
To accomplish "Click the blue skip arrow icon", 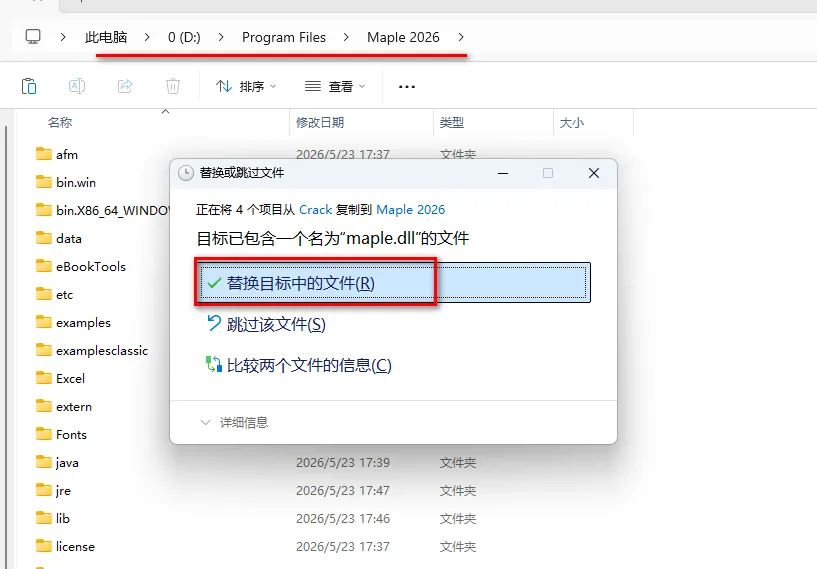I will click(214, 323).
